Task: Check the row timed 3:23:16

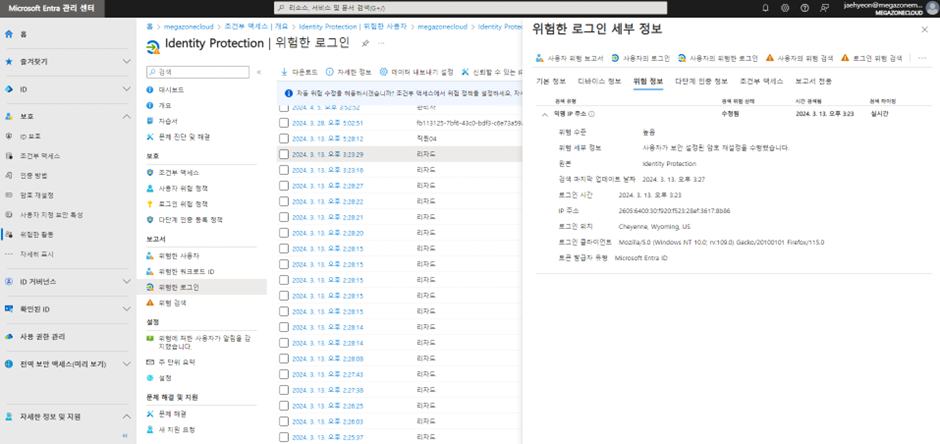Action: (284, 170)
